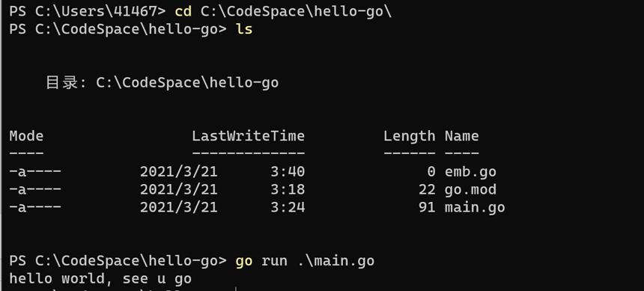This screenshot has height=291, width=644.
Task: Click the 3:24 timestamp for main.go
Action: click(288, 207)
